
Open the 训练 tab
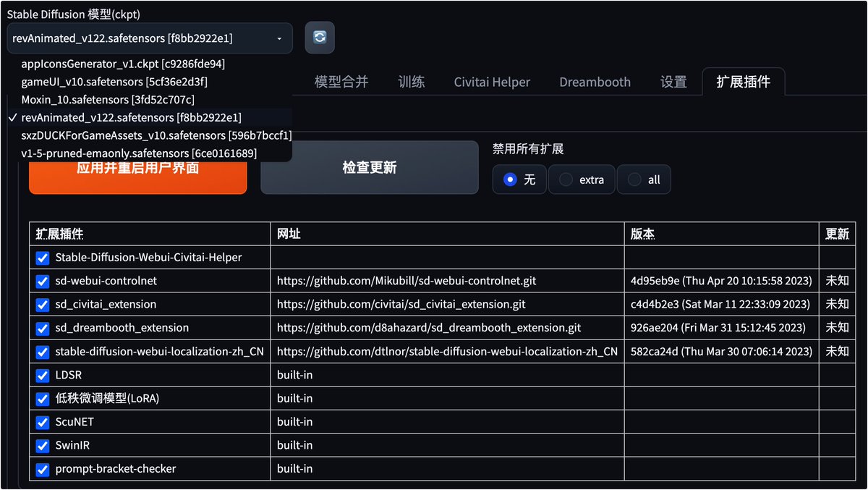click(412, 82)
